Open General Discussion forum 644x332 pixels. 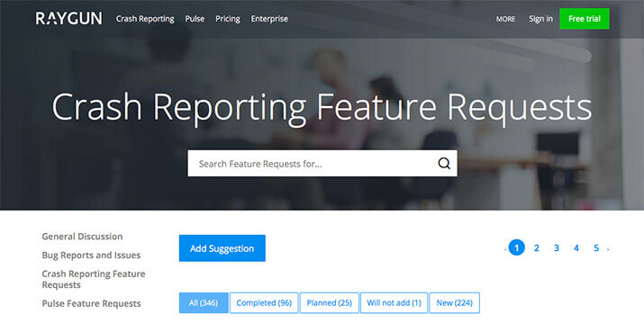pyautogui.click(x=82, y=237)
